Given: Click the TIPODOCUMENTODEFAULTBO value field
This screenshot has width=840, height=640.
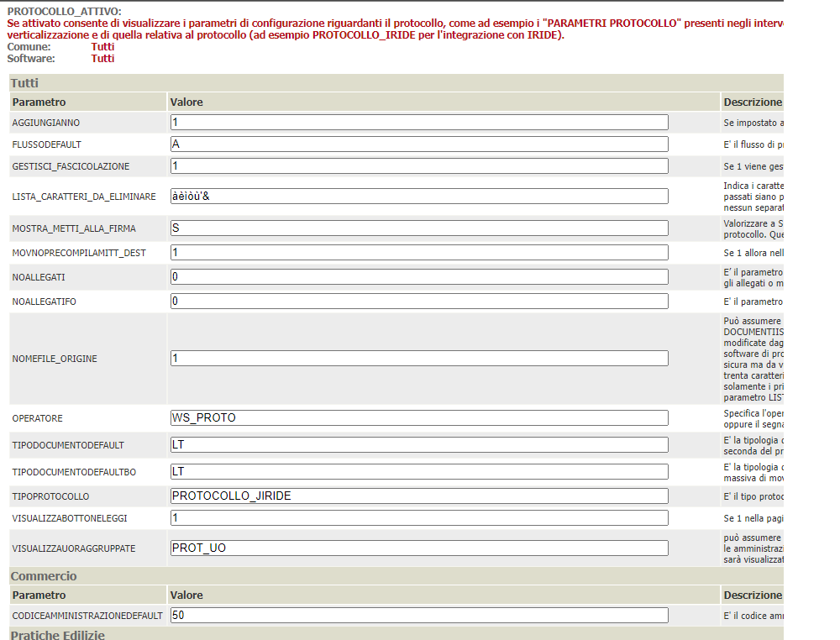Looking at the screenshot, I should point(418,472).
